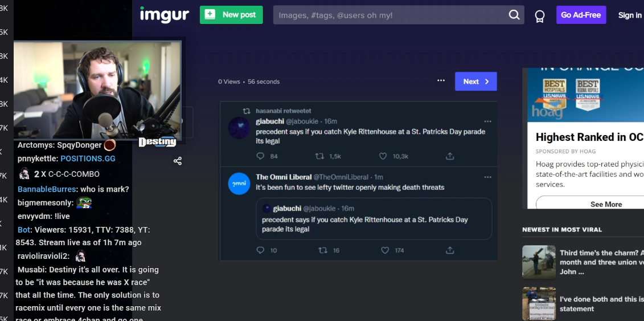Click the share icon beside the post
The image size is (644, 321).
click(178, 161)
